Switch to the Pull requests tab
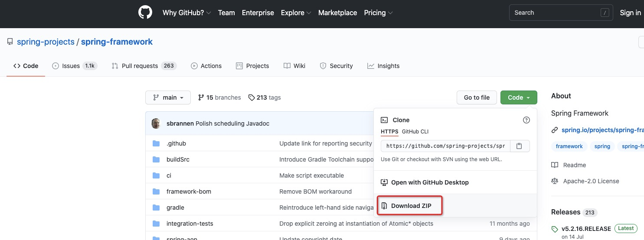Image resolution: width=644 pixels, height=240 pixels. tap(144, 66)
